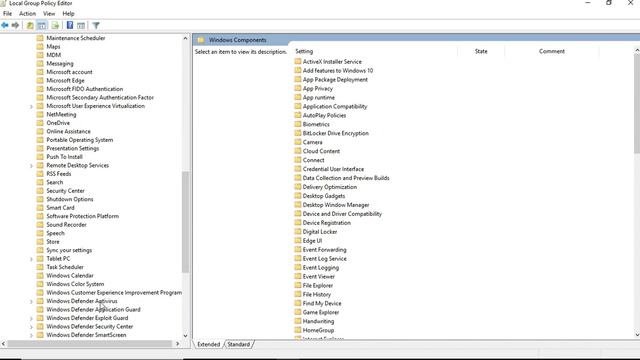Viewport: 640px width, 360px height.
Task: Click the tree horizontal scrollbar right arrow
Action: [177, 344]
